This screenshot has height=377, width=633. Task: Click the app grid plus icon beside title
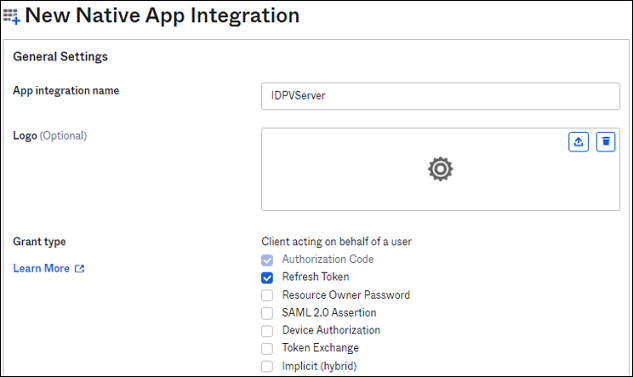pyautogui.click(x=11, y=17)
